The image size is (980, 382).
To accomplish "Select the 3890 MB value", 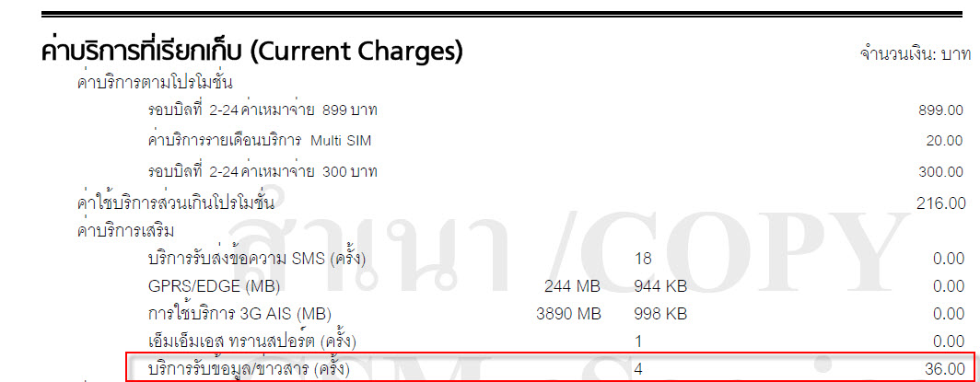I will pyautogui.click(x=569, y=314).
